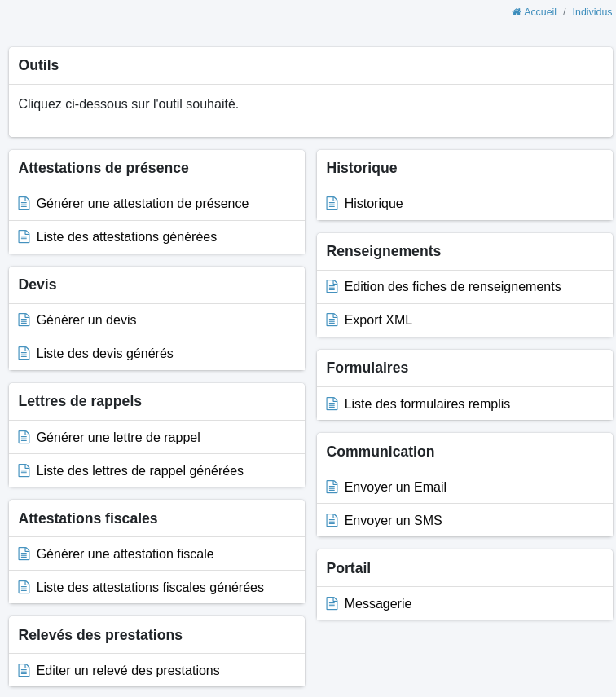Viewport: 616px width, 697px height.
Task: Open Edition des fiches de renseignements
Action: pyautogui.click(x=452, y=287)
